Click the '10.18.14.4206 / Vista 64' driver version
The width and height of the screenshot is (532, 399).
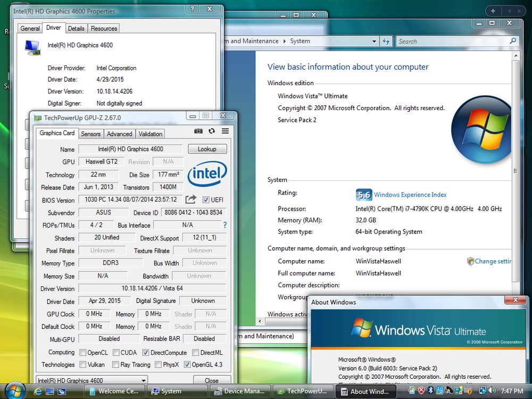point(152,288)
